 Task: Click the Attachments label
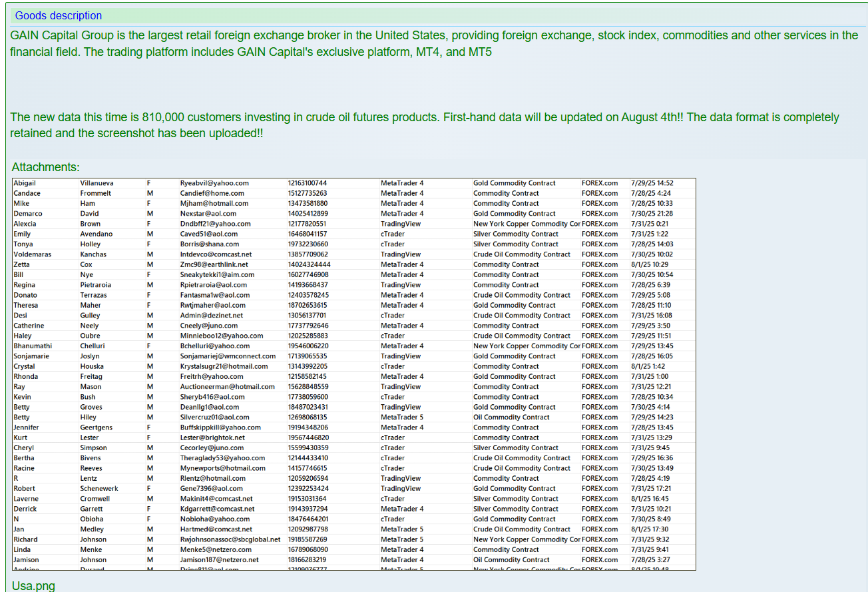coord(45,167)
